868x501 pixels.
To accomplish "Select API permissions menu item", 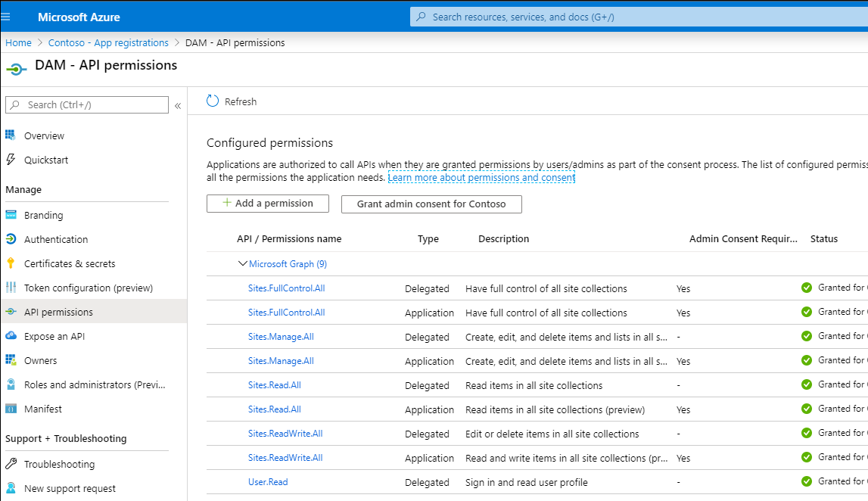I will point(59,313).
